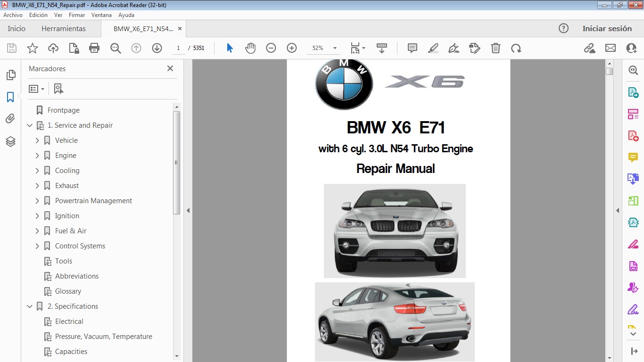Open the page thumbnails panel
This screenshot has width=644, height=362.
(10, 75)
